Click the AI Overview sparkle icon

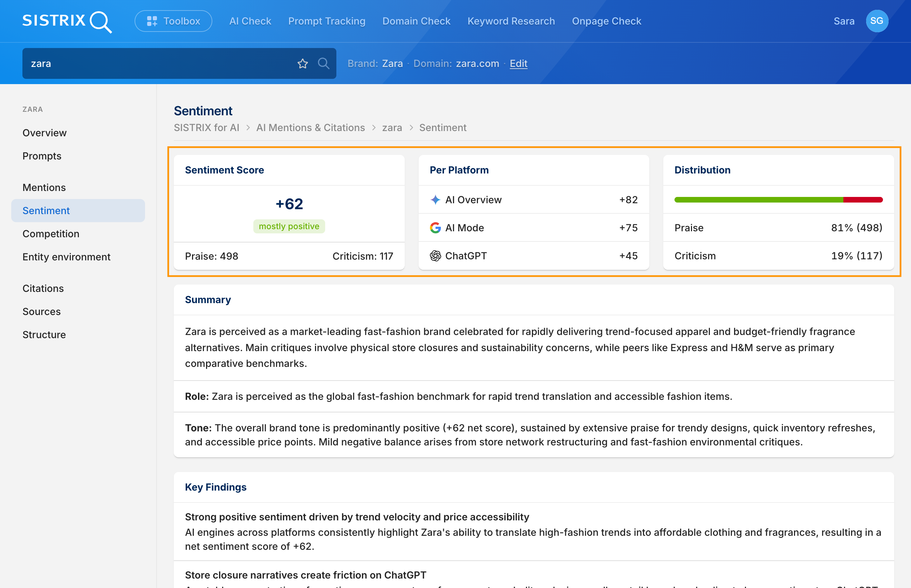pyautogui.click(x=435, y=200)
